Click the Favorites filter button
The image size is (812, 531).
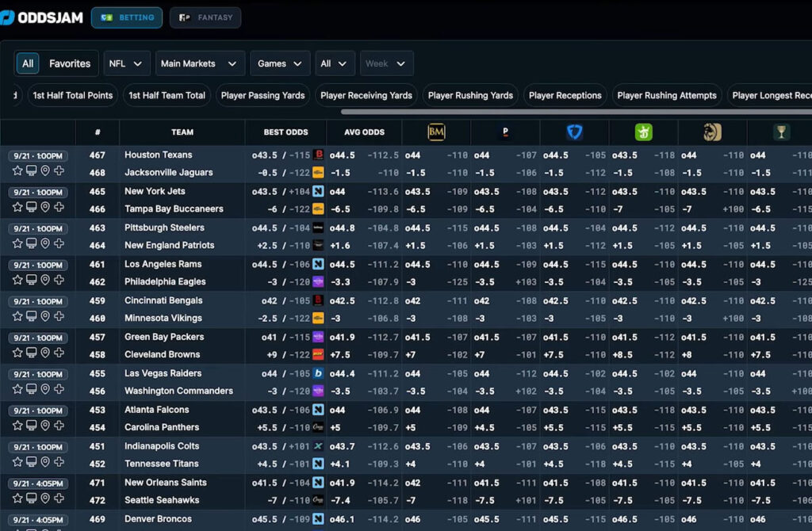[69, 63]
